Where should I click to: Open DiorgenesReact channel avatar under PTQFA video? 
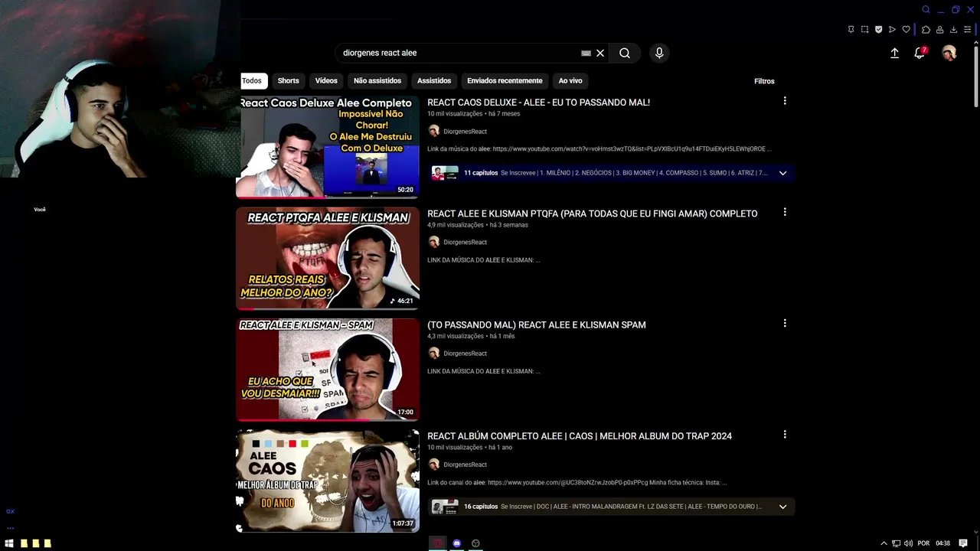[x=434, y=242]
